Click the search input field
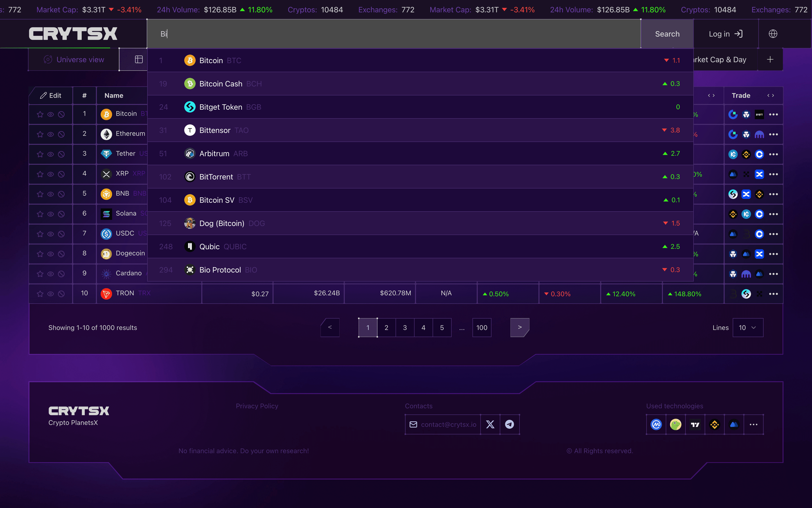This screenshot has width=812, height=508. 394,34
